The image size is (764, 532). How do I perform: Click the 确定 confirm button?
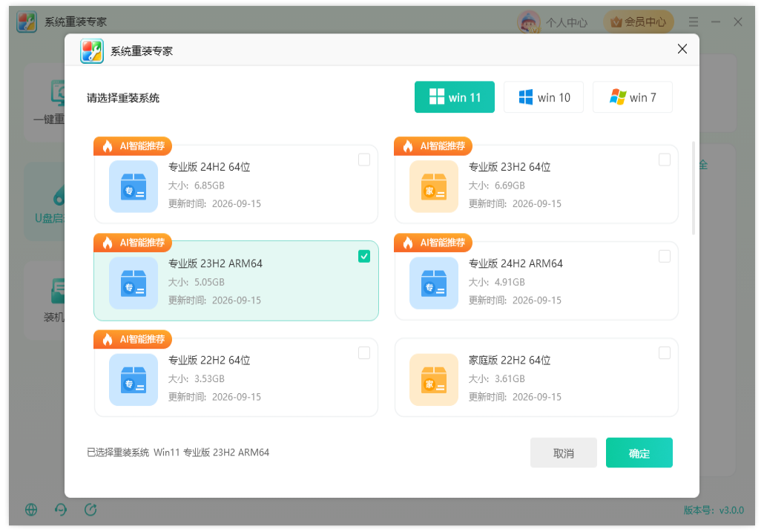click(x=639, y=453)
